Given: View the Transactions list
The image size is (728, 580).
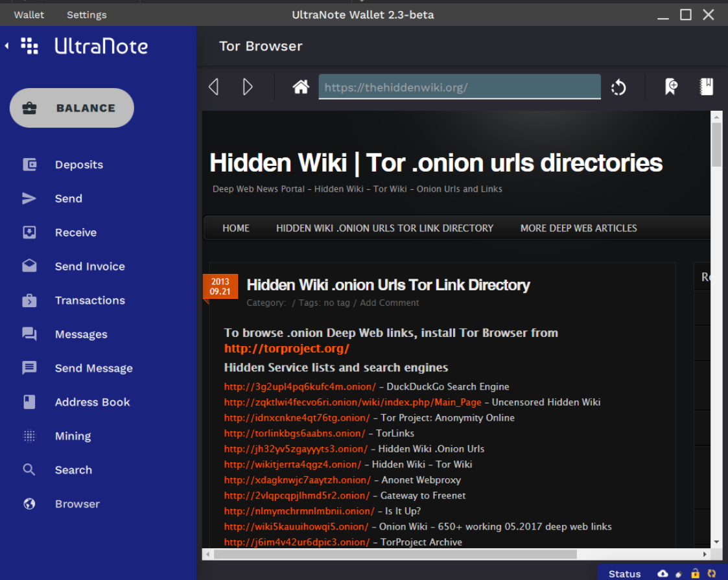Looking at the screenshot, I should [90, 300].
